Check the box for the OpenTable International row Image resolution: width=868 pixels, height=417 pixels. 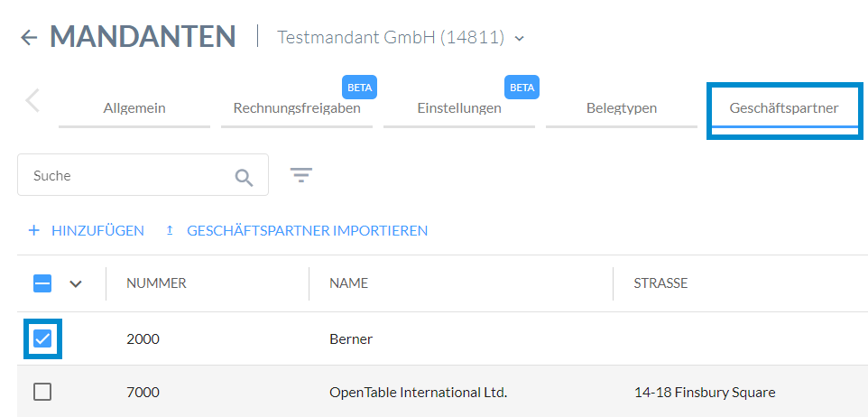(x=42, y=392)
